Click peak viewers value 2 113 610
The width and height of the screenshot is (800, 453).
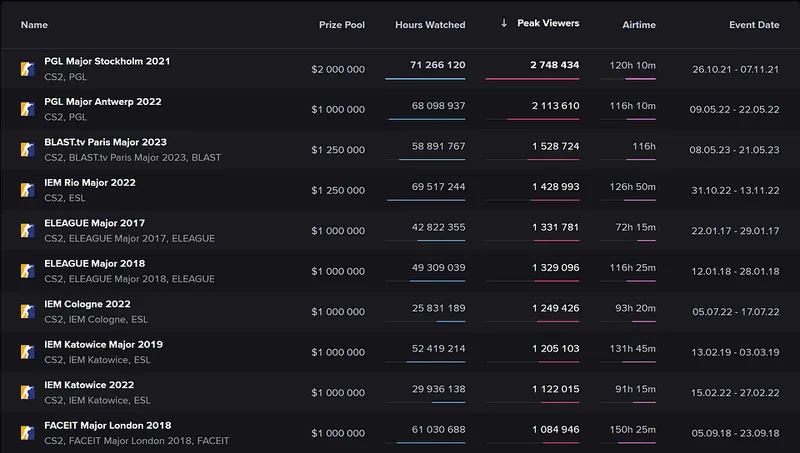[556, 106]
